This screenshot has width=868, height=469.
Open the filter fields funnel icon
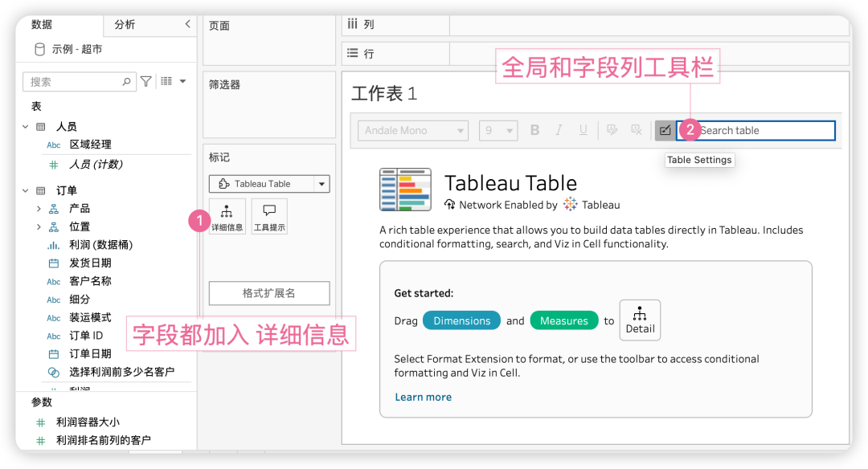pyautogui.click(x=146, y=82)
